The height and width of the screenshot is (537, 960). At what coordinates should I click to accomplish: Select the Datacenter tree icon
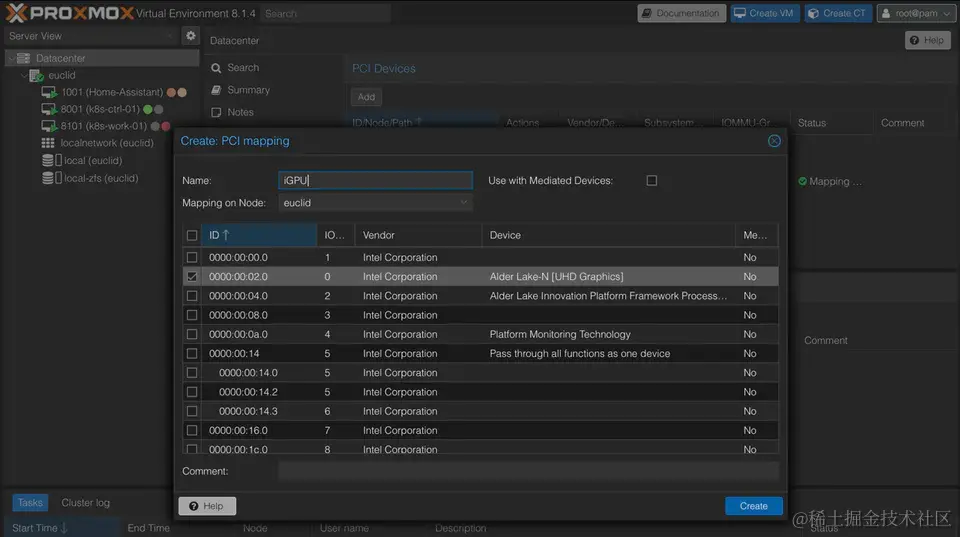24,58
